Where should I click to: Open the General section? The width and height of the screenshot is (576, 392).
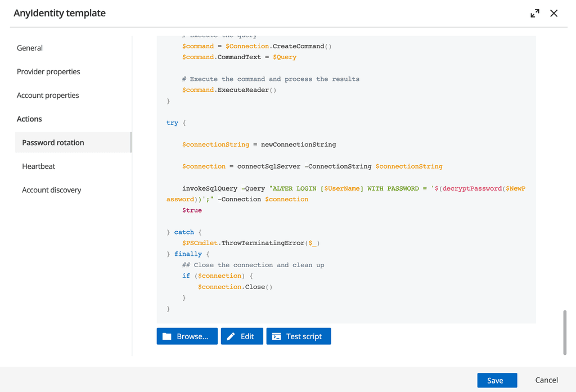30,48
